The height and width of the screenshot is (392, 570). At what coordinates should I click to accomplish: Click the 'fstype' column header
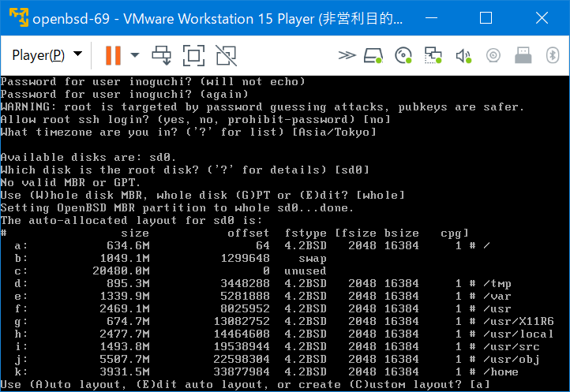(306, 233)
